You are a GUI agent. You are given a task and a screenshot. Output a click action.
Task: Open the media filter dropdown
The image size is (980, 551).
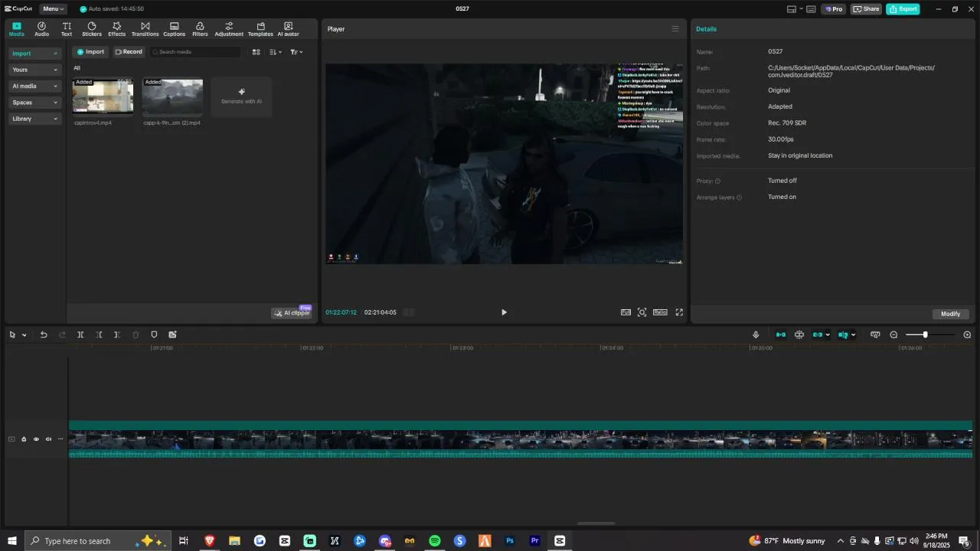click(296, 52)
